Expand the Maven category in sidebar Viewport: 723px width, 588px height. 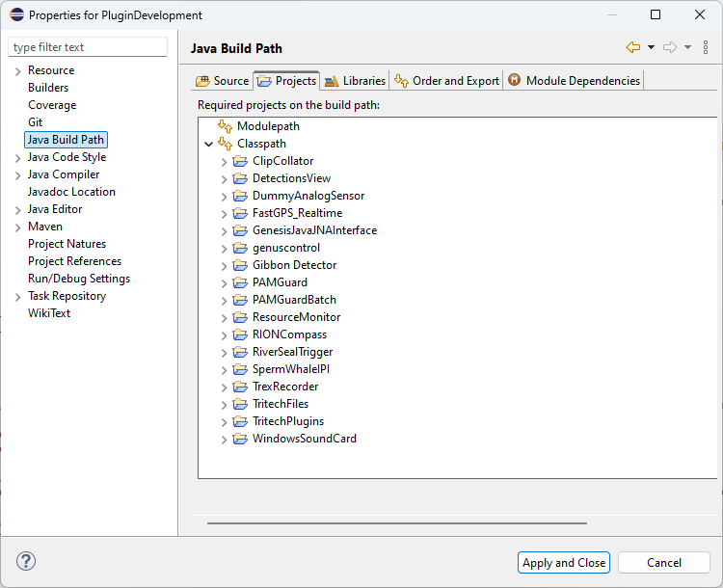17,227
